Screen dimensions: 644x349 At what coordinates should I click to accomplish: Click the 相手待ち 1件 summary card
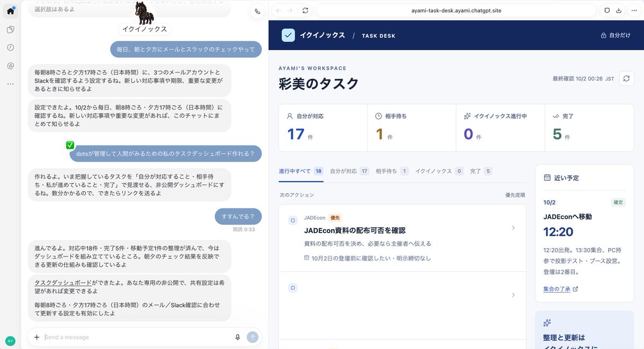click(412, 128)
